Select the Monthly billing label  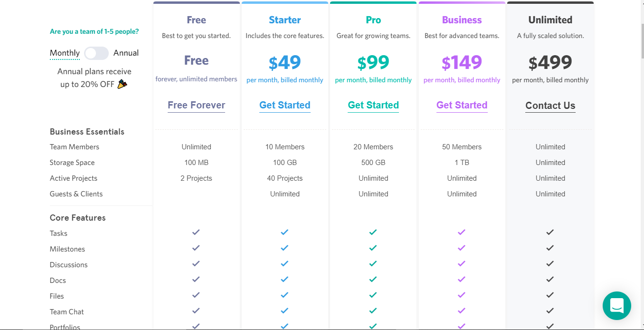pos(65,53)
